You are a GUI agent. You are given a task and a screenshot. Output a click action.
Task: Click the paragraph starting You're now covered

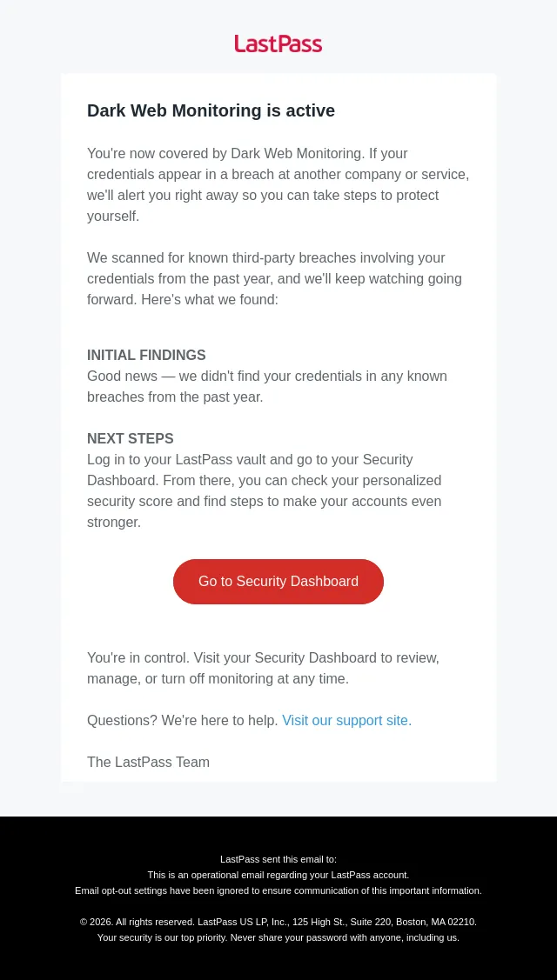278,184
